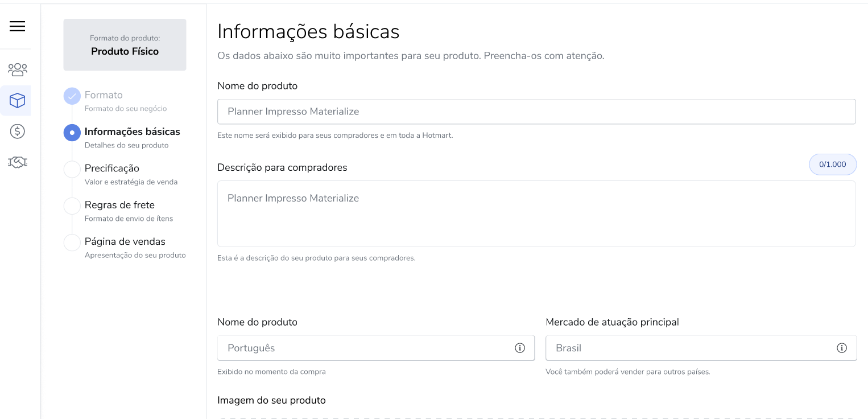This screenshot has height=419, width=868.
Task: Go to the Página de vendas step
Action: [x=125, y=241]
